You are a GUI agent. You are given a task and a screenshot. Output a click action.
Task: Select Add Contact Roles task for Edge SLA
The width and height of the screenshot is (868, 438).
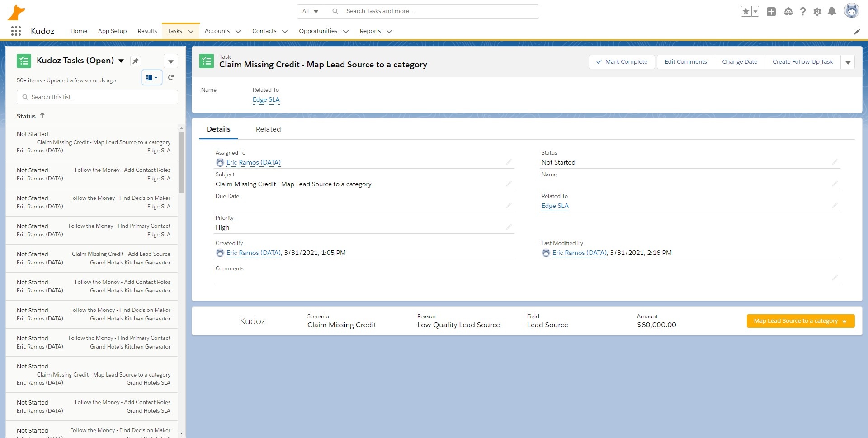(x=92, y=174)
